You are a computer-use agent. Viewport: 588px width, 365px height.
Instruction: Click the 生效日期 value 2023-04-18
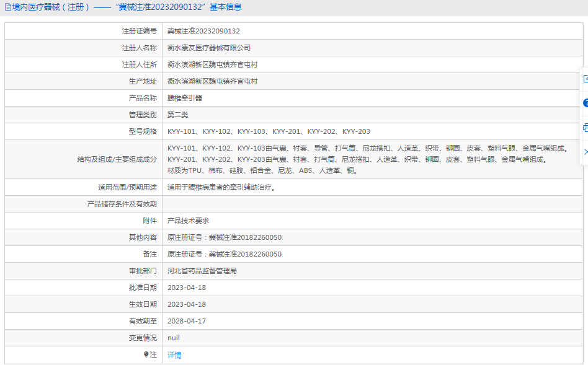point(186,305)
